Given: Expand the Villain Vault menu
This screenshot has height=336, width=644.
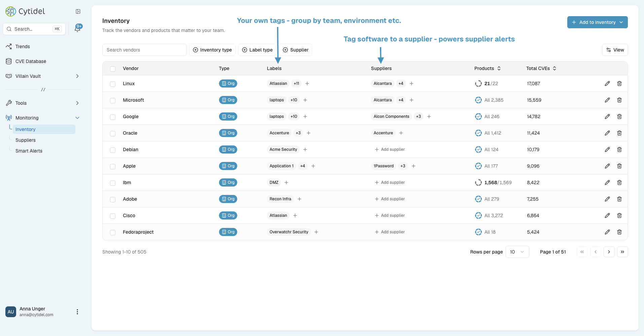Looking at the screenshot, I should coord(77,76).
